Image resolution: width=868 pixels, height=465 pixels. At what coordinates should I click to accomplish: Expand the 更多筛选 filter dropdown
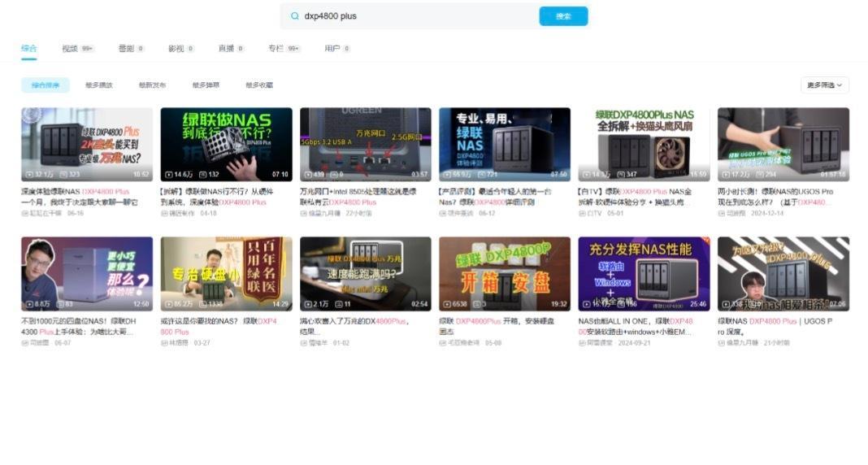pos(824,85)
